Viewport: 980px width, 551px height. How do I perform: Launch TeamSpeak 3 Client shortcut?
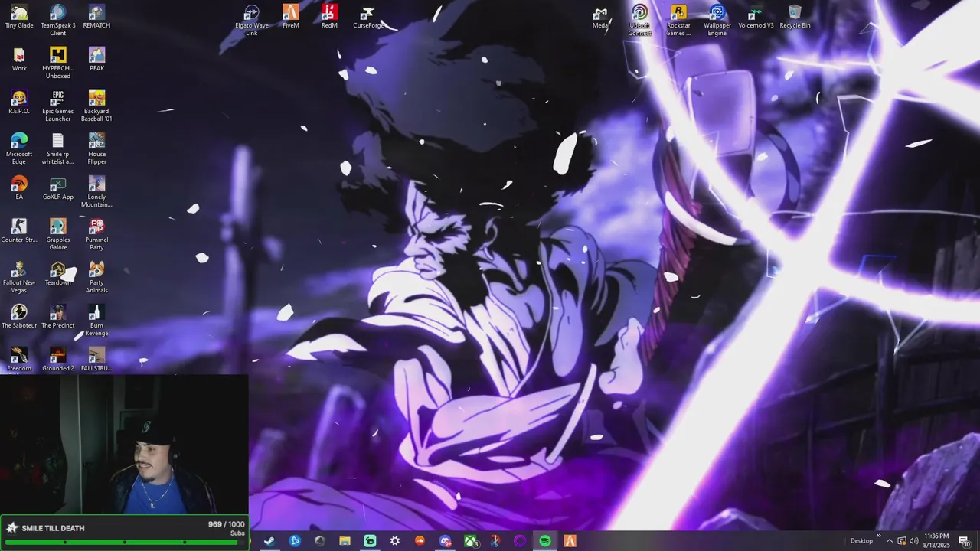(x=58, y=21)
